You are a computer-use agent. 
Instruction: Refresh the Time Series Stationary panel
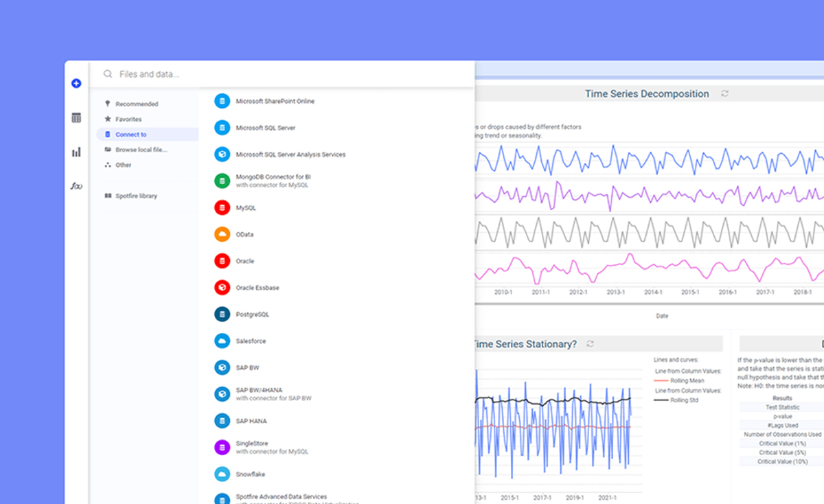tap(590, 343)
